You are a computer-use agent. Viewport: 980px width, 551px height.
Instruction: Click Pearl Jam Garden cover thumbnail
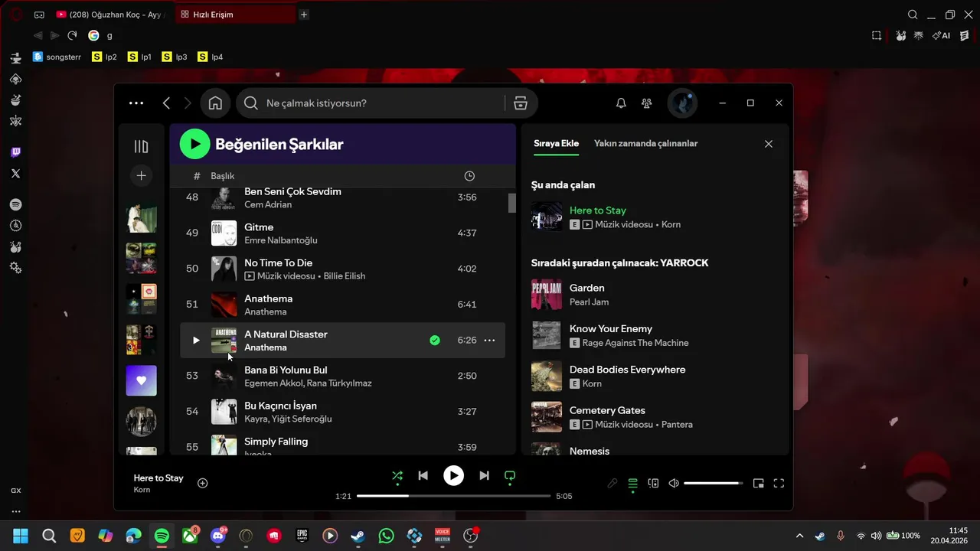pos(547,295)
